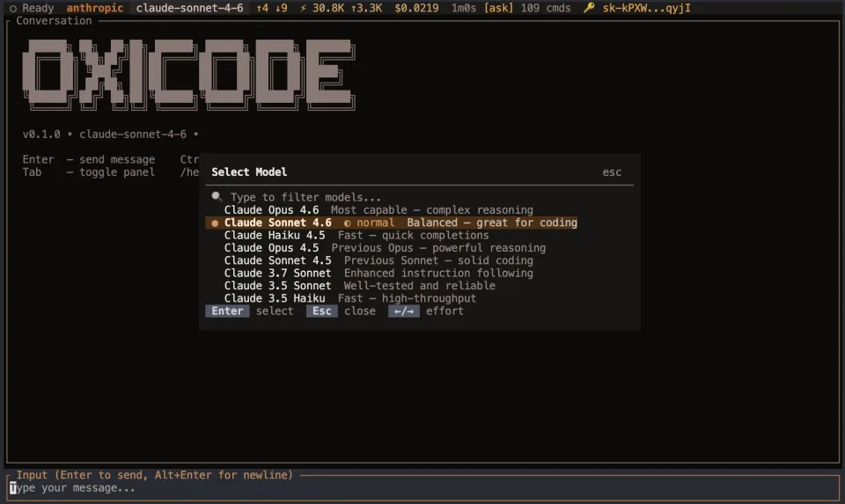845x504 pixels.
Task: Click the esc label in dialog header
Action: (612, 172)
